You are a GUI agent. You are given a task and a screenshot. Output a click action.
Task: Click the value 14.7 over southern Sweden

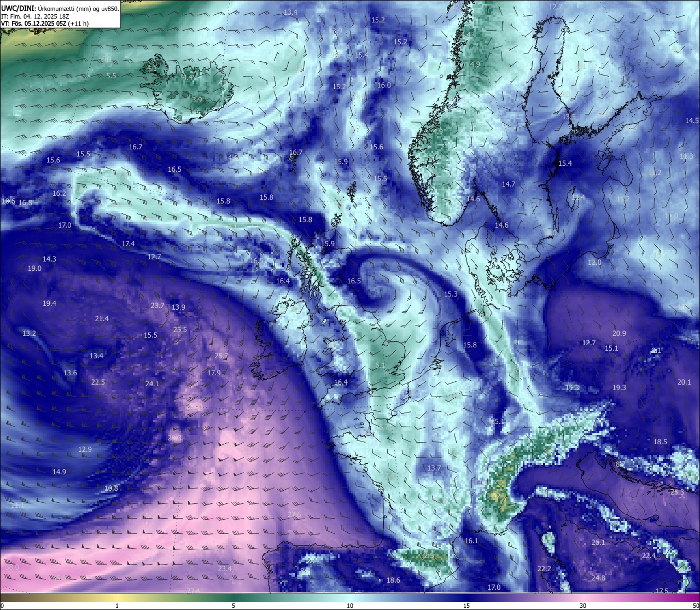click(509, 184)
